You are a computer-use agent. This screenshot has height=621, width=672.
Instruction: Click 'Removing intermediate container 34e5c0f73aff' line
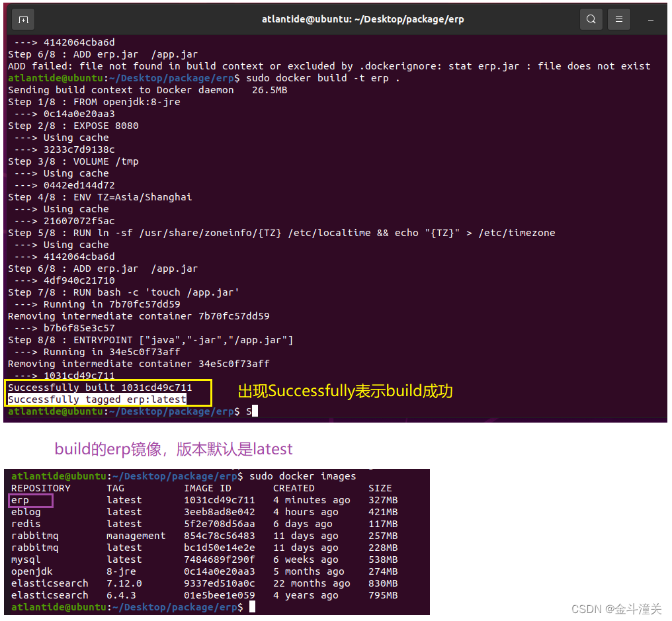coord(138,364)
